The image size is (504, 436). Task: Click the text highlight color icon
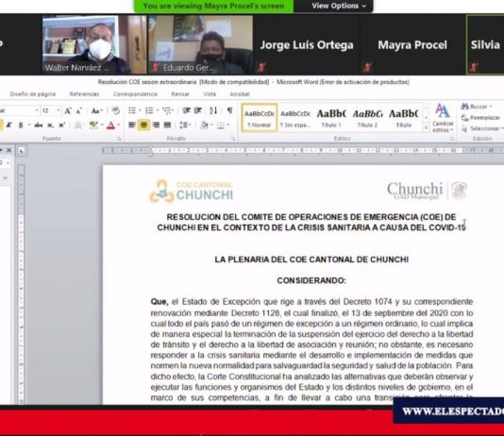coord(93,125)
